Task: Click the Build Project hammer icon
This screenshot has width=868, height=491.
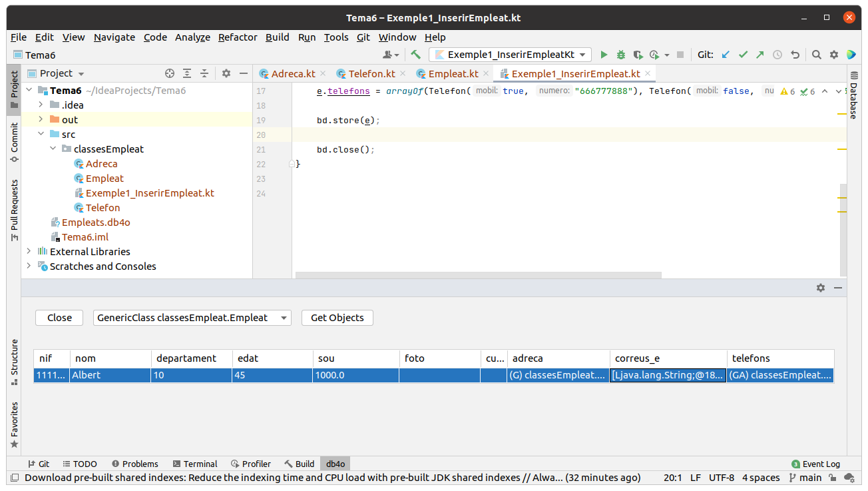Action: (415, 55)
